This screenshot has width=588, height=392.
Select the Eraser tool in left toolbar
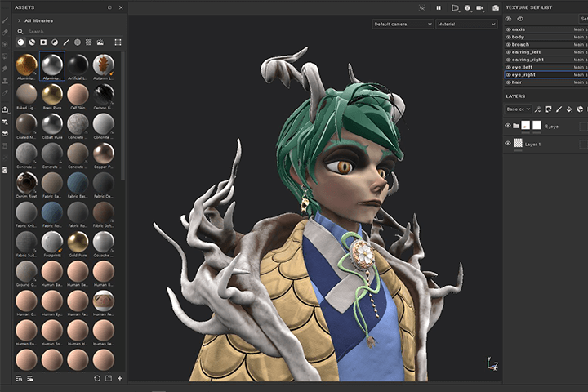(x=5, y=33)
